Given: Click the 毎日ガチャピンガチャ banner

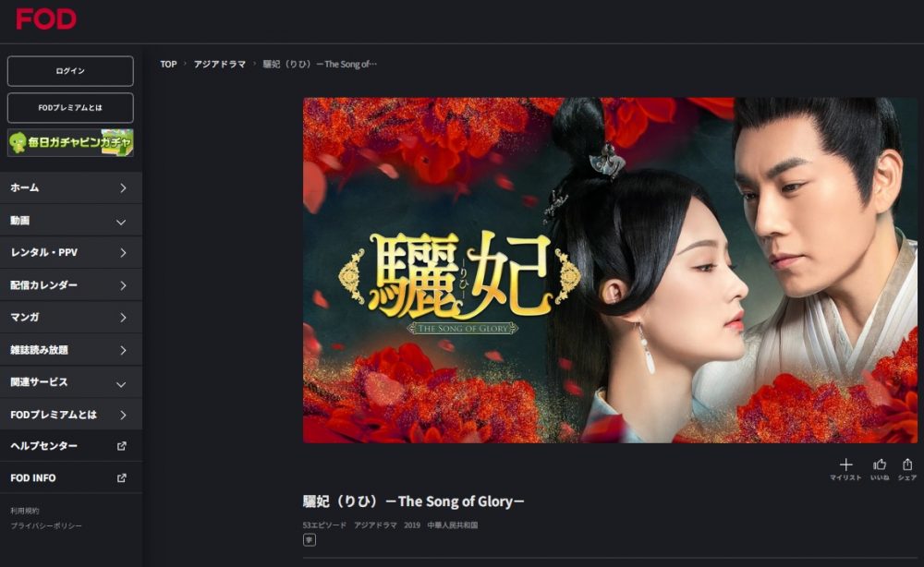Looking at the screenshot, I should [x=70, y=142].
